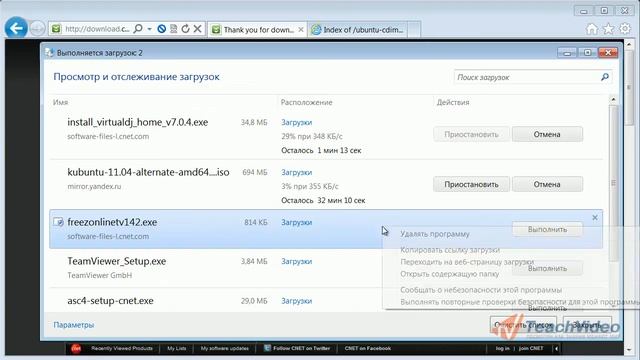Choose 'Копировать ссылку загрузки' menu entry
The image size is (640, 360).
(450, 250)
